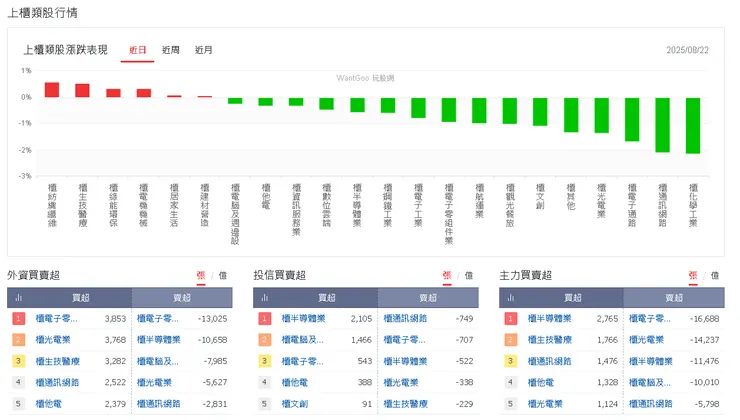Select 億 unit for 投信買賣超

click(x=469, y=275)
